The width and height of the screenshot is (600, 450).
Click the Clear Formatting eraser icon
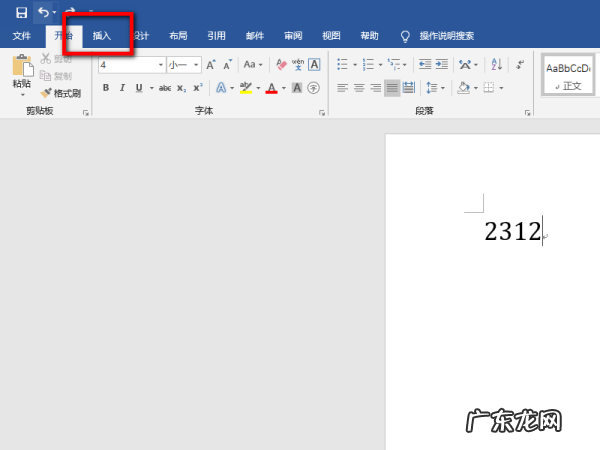[x=281, y=64]
